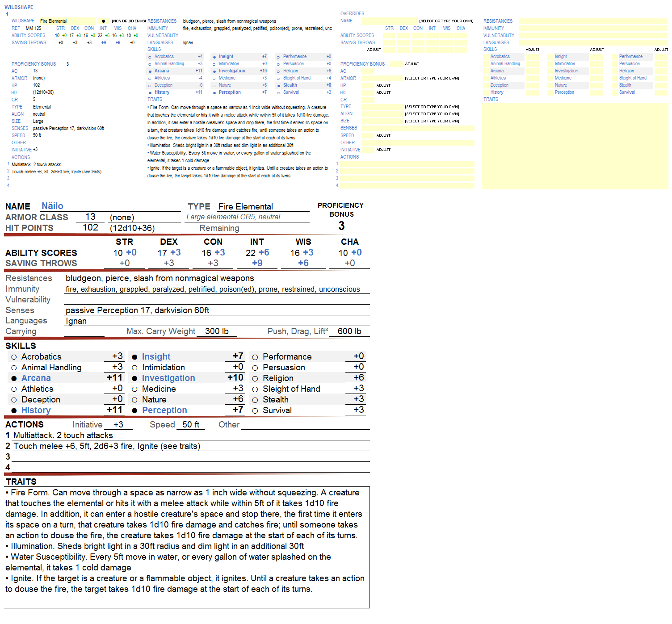Viewport: 672px width, 624px height.
Task: Click the large yellow Overrides TRAITS box
Action: point(575,146)
